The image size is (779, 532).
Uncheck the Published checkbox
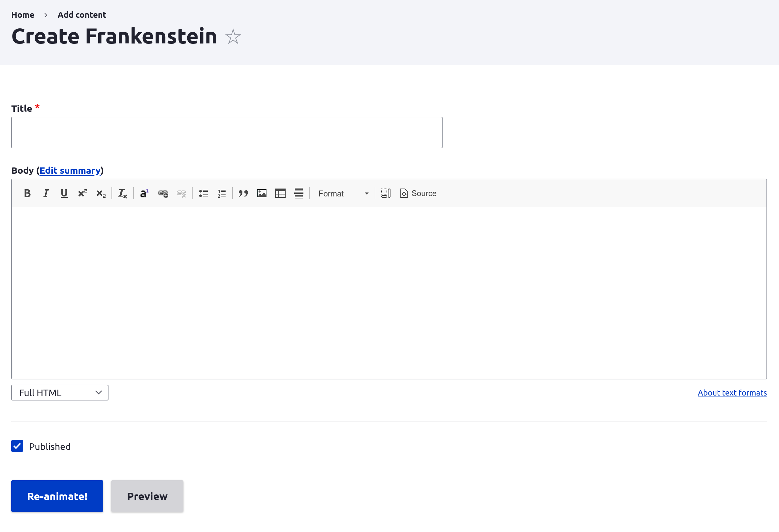[x=17, y=446]
